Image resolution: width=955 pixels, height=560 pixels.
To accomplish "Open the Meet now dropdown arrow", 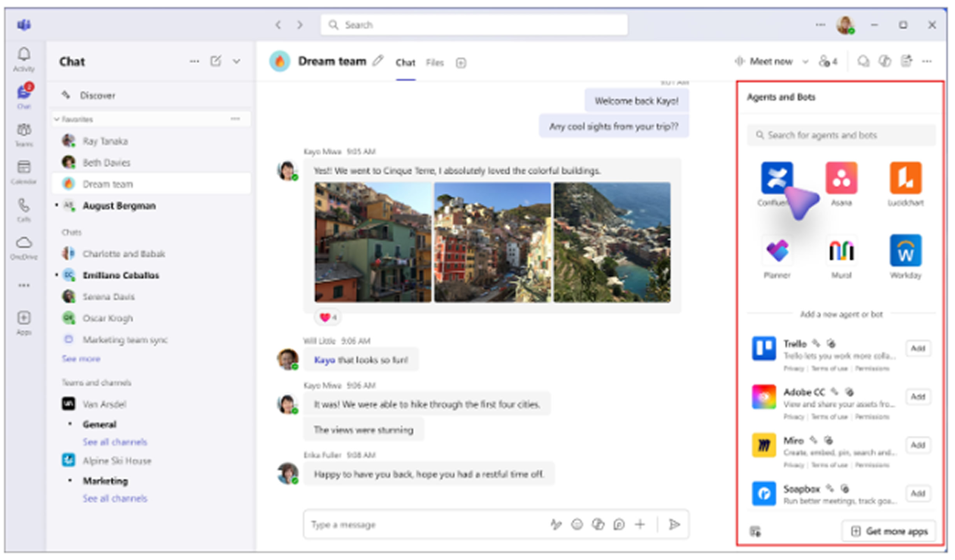I will tap(805, 61).
